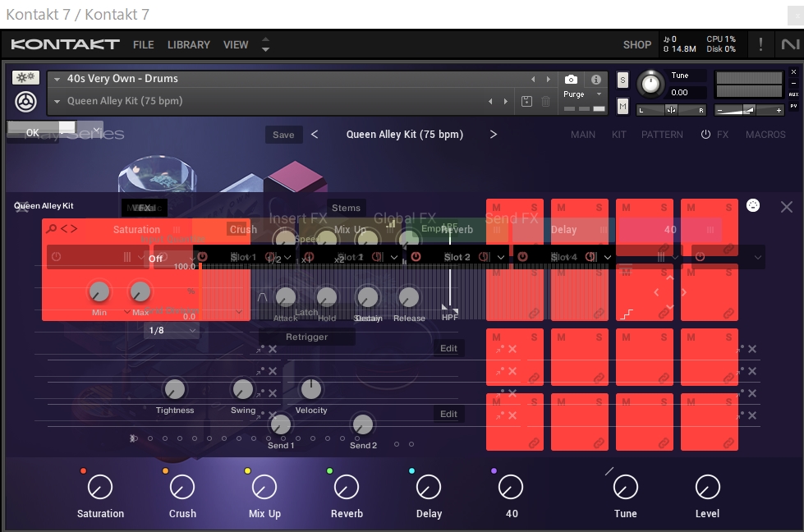Click the L/R pan slider

[x=671, y=110]
